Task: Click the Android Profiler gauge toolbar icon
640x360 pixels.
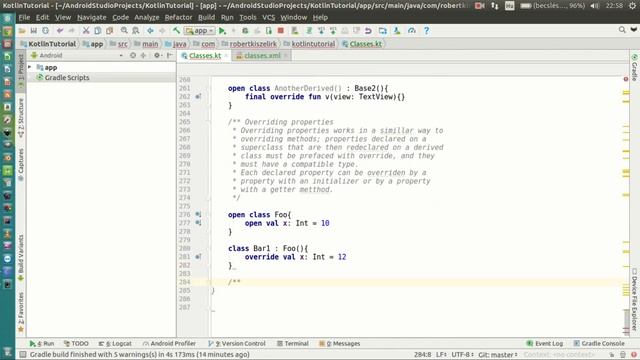Action: click(x=411, y=31)
